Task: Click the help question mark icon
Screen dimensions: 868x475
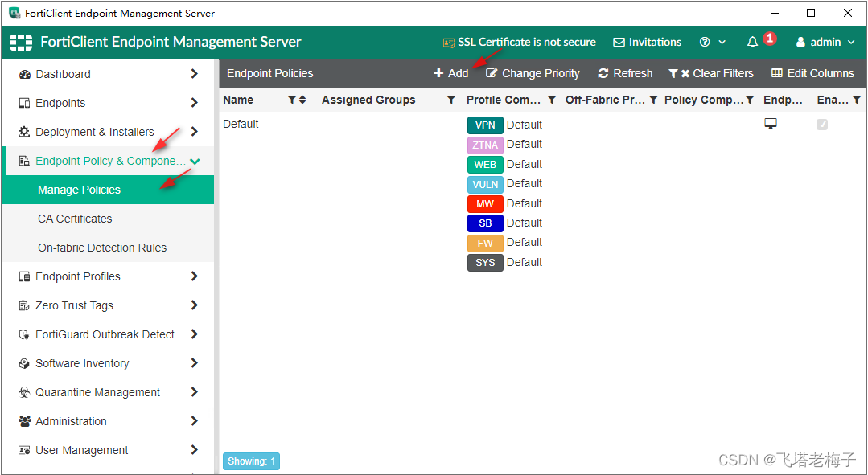Action: tap(705, 42)
